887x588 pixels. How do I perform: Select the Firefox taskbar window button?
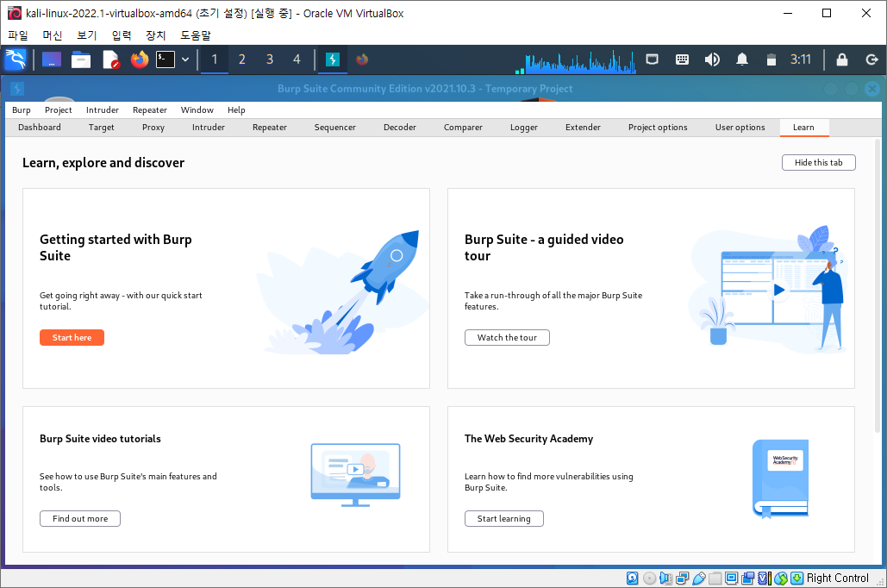362,59
